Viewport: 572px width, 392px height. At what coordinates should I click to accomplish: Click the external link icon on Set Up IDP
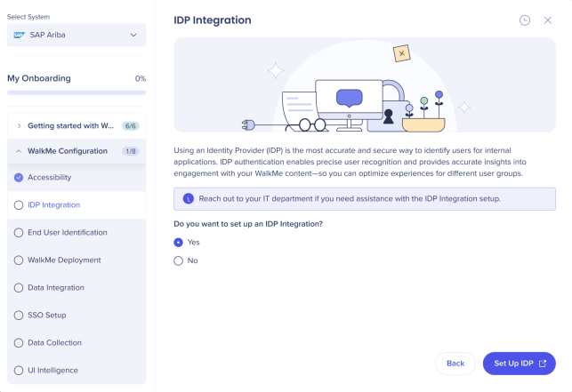point(543,364)
